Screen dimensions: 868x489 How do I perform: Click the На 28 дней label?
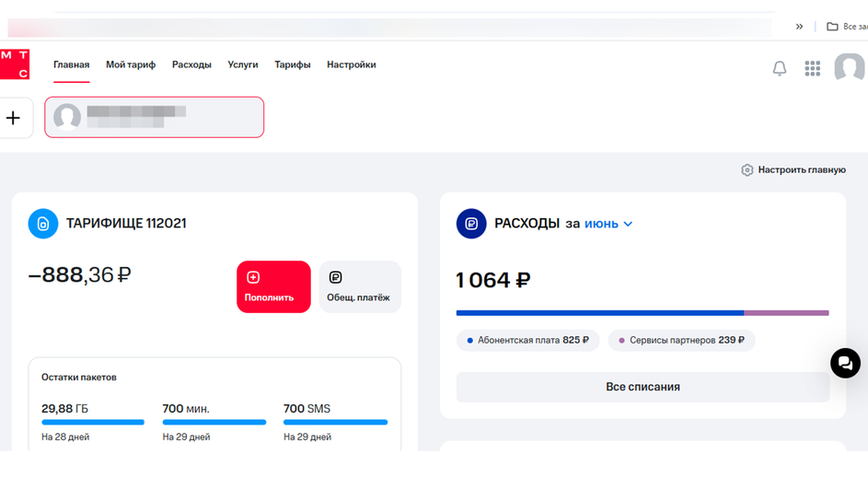(65, 437)
